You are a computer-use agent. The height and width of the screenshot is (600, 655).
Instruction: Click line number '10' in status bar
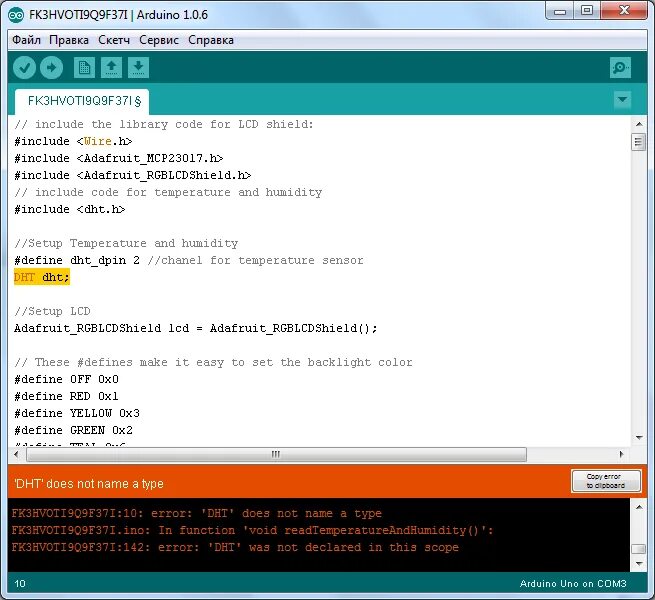coord(20,584)
